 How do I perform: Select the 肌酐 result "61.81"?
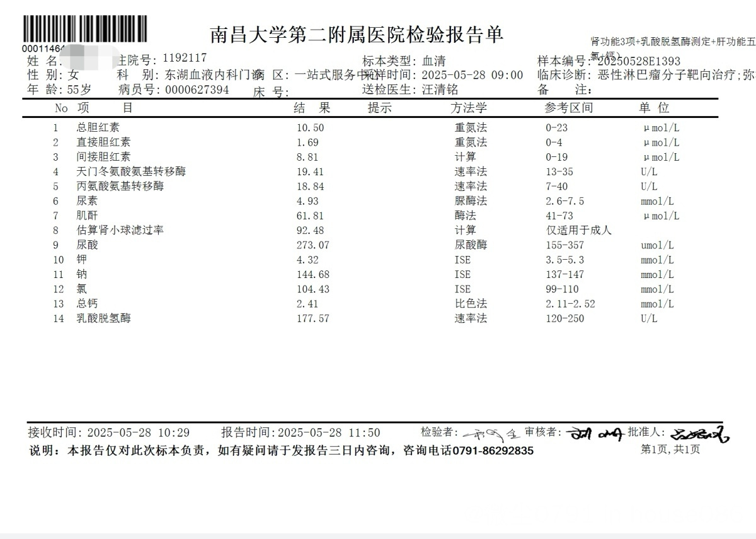point(311,216)
